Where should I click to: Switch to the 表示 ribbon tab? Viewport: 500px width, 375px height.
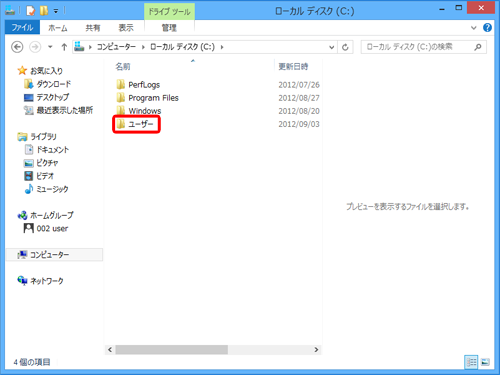(x=126, y=28)
